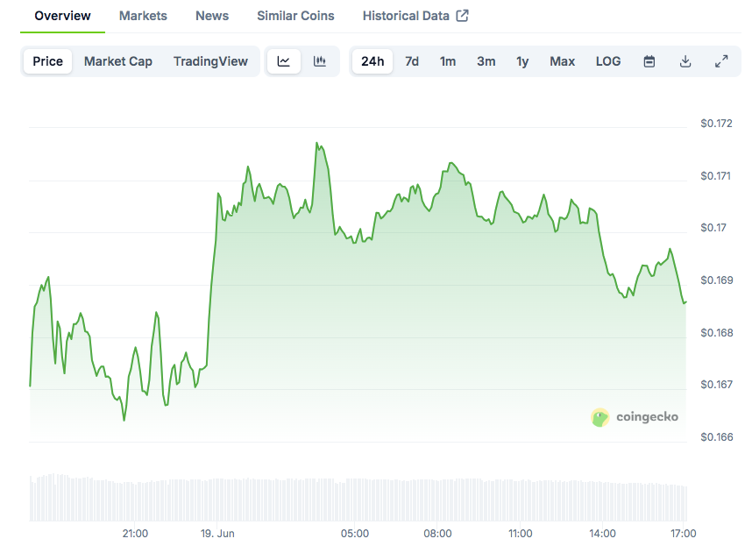Set the chart range to 1y
Viewport: 752px width, 560px height.
tap(522, 61)
